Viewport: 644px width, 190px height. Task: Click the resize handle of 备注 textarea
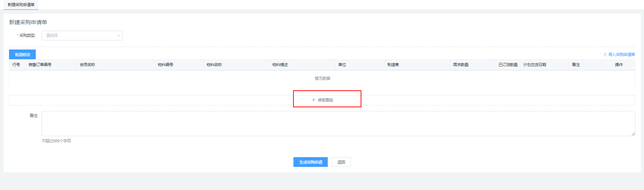tap(633, 134)
